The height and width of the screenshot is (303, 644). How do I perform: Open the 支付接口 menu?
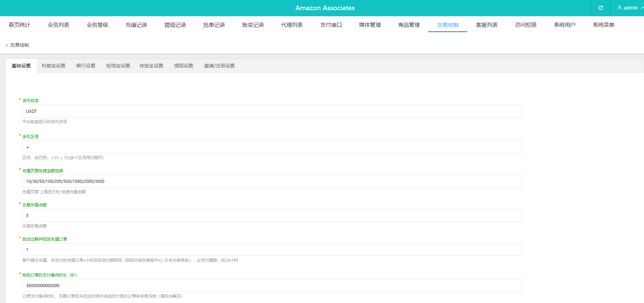[x=331, y=25]
